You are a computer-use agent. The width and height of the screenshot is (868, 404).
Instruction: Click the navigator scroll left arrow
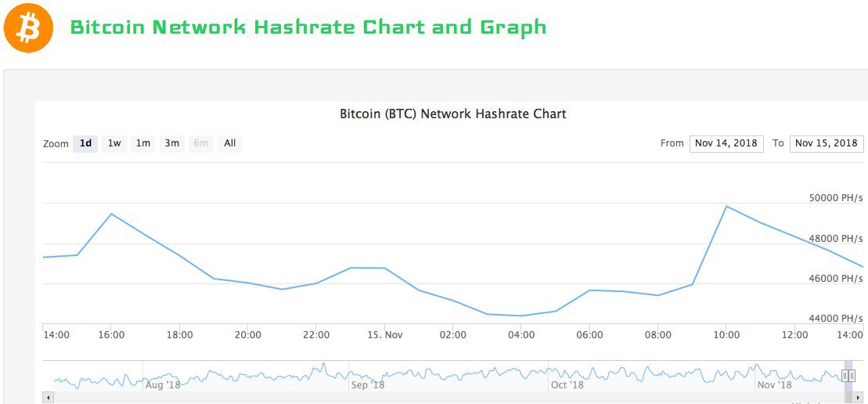click(x=49, y=398)
